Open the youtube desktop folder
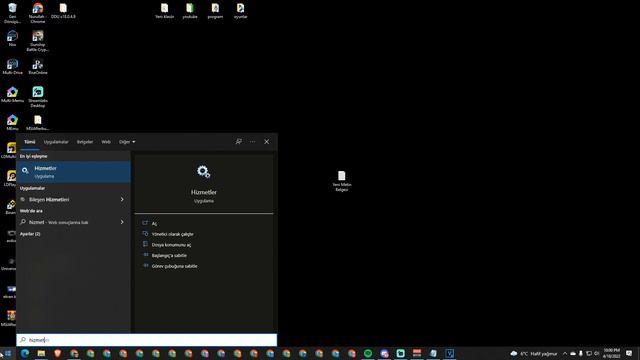 point(190,11)
